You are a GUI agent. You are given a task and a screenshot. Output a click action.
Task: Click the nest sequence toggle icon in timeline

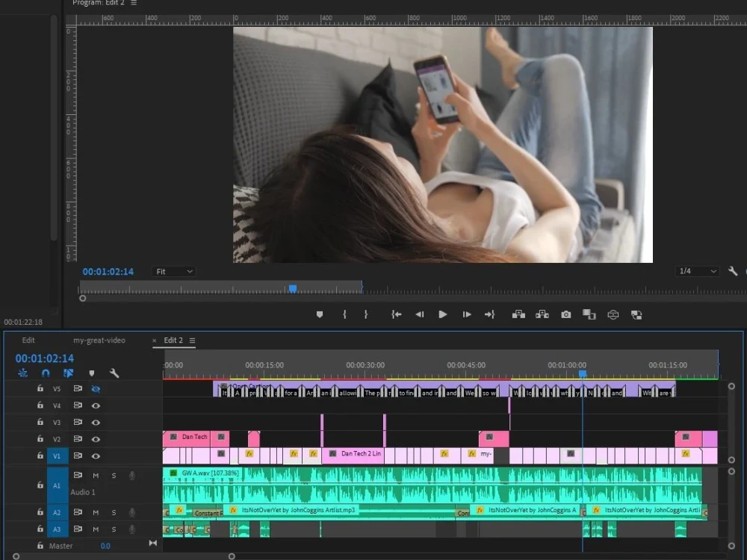(23, 373)
